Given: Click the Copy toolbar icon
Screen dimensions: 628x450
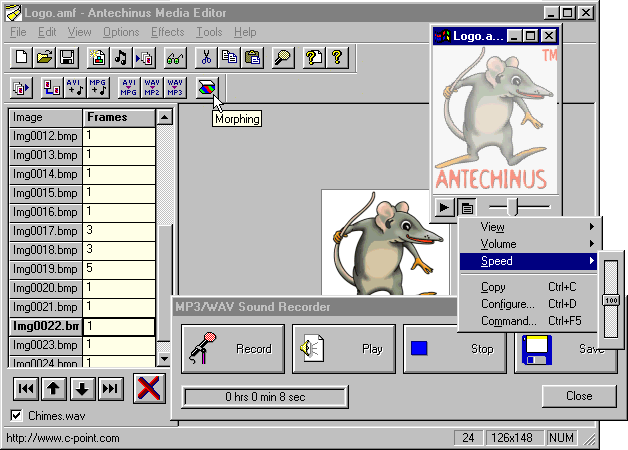Looking at the screenshot, I should click(x=229, y=57).
